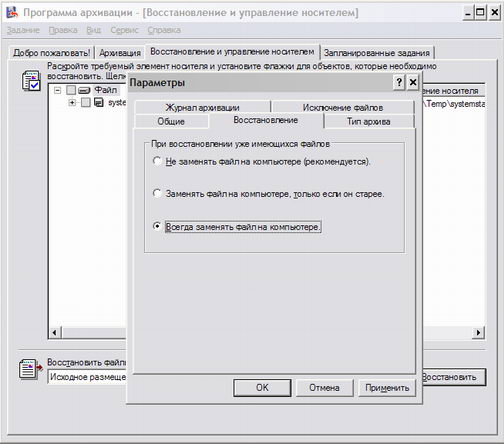Tick the checkbox next to Файл node
The height and width of the screenshot is (444, 504).
[x=71, y=90]
